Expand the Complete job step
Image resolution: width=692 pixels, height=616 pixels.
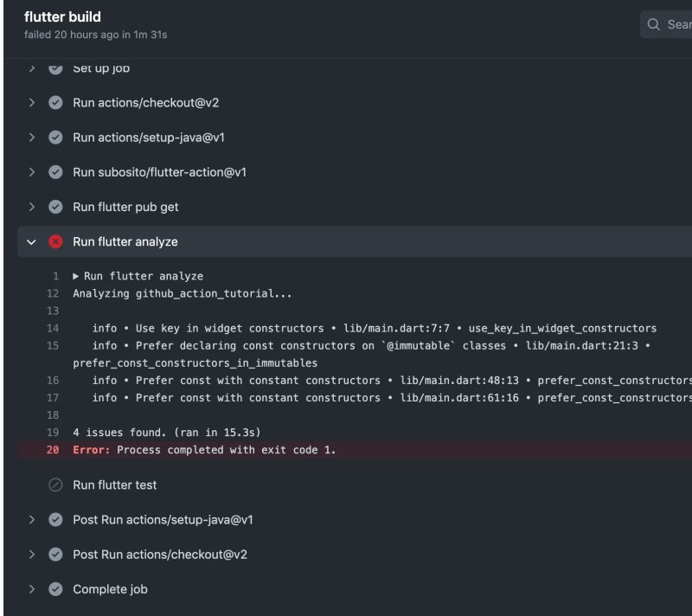coord(31,589)
